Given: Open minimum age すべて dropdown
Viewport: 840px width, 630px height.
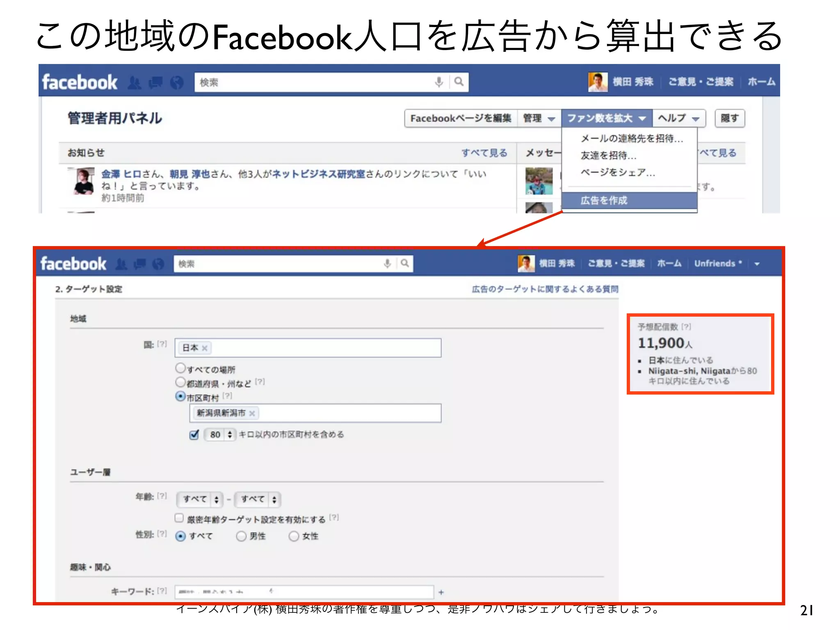Looking at the screenshot, I should click(200, 499).
